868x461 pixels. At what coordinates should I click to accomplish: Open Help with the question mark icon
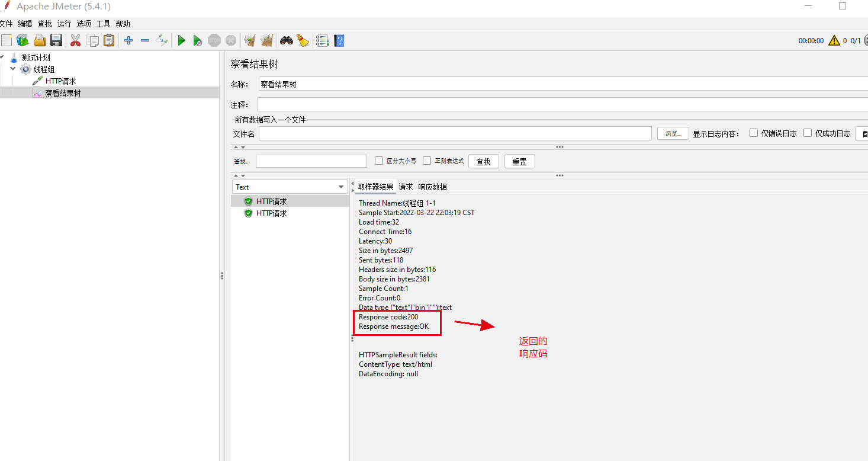[x=339, y=40]
